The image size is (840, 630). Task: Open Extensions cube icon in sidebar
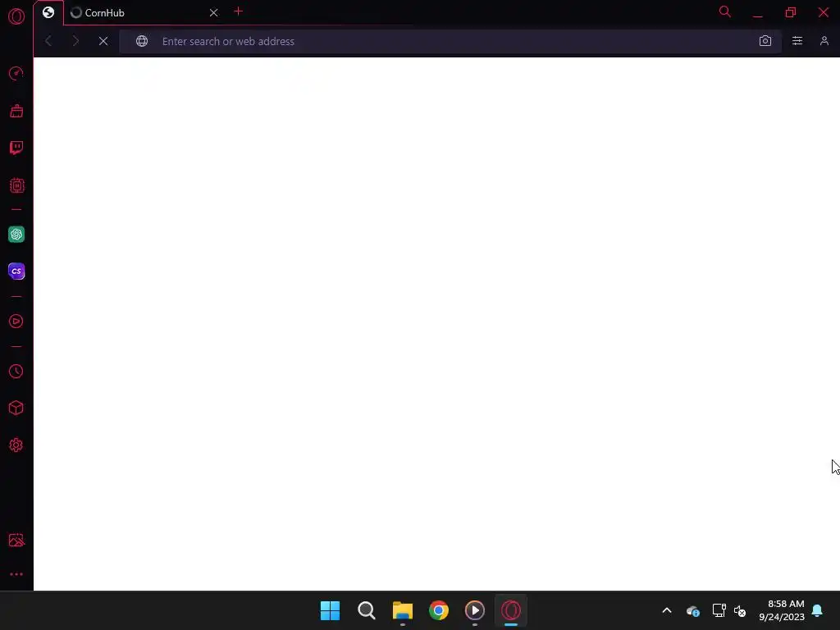pyautogui.click(x=16, y=409)
